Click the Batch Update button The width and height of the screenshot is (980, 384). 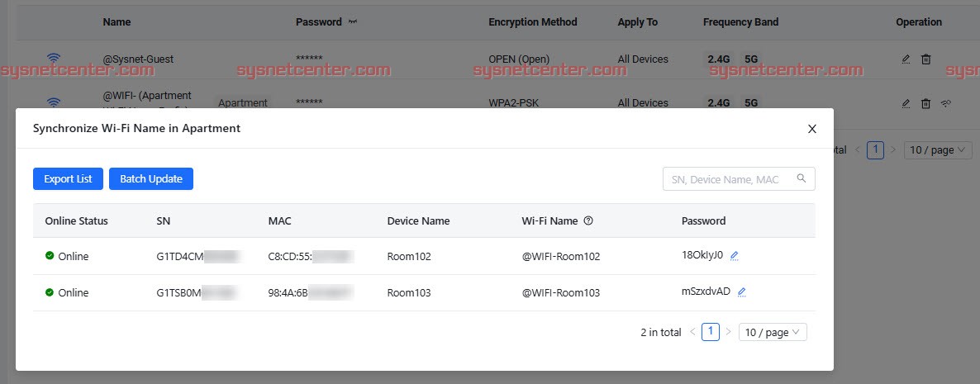click(151, 178)
